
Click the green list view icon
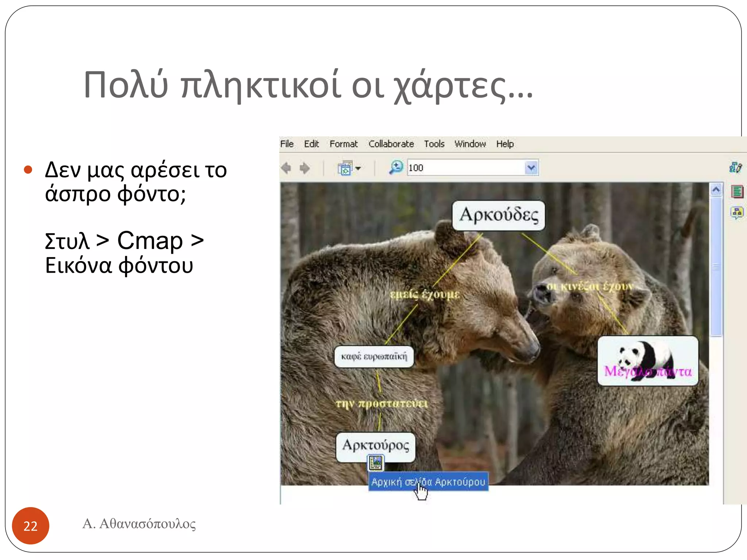[x=737, y=191]
